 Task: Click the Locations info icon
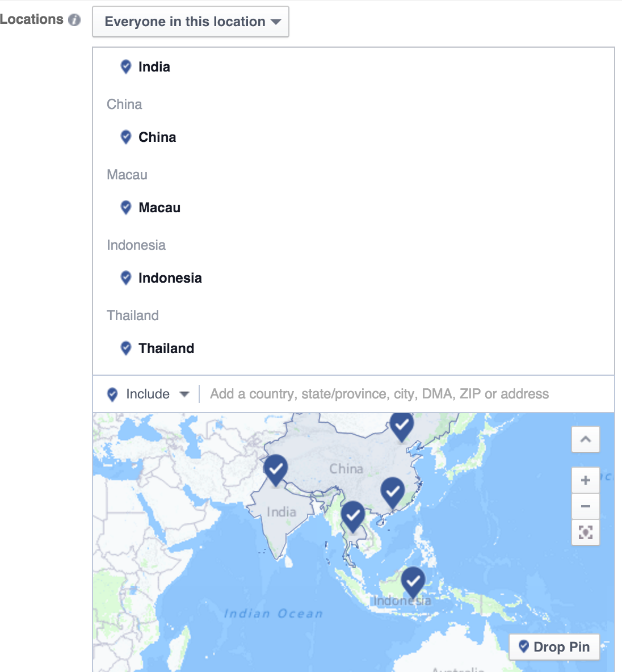tap(74, 20)
